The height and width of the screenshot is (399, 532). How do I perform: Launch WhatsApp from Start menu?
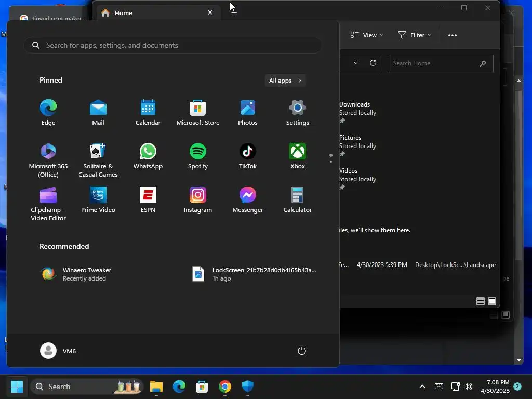(x=148, y=157)
